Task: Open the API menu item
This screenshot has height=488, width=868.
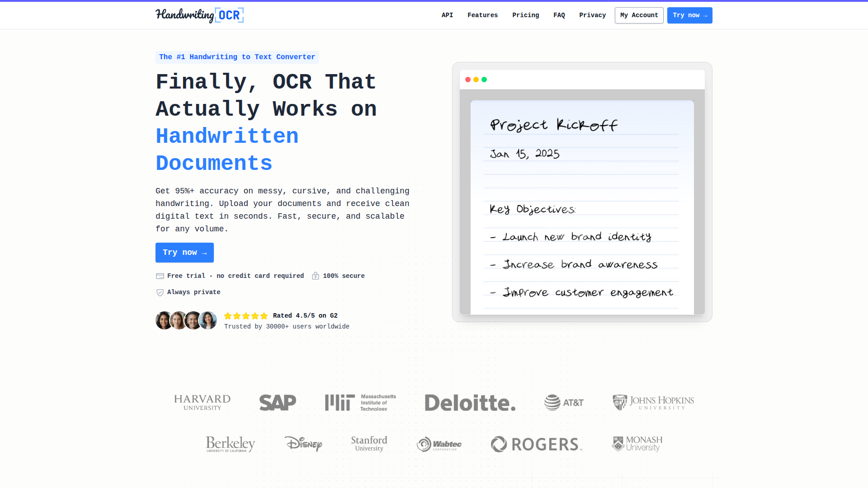Action: pos(447,15)
